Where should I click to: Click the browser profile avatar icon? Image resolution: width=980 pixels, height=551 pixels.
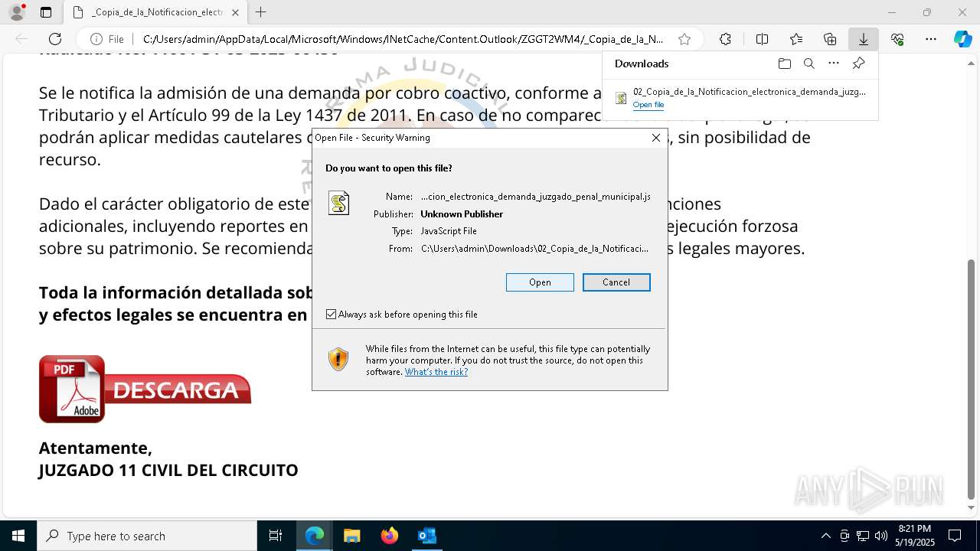tap(17, 12)
